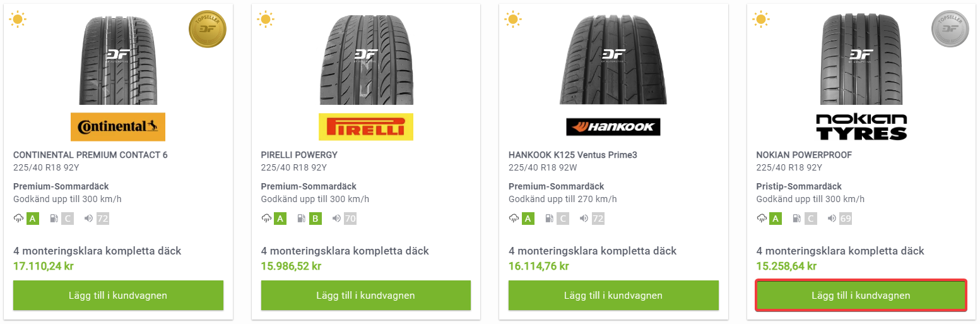Add Hankook Ventus Prime3 to the cart
This screenshot has height=324, width=980.
(613, 295)
